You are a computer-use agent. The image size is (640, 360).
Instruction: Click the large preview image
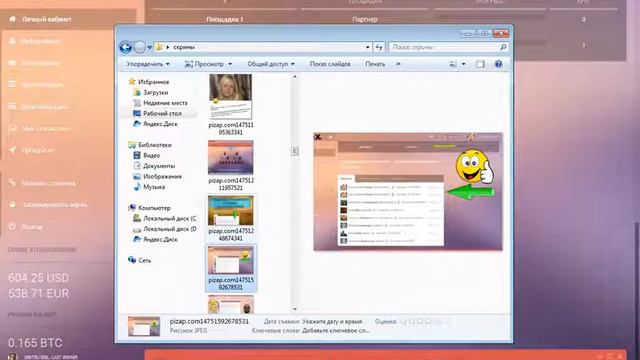[x=408, y=191]
